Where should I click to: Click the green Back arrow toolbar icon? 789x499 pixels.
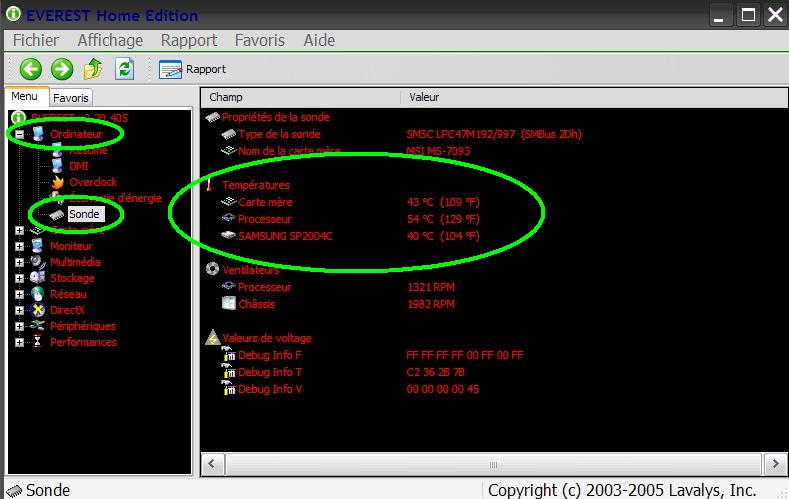point(30,69)
